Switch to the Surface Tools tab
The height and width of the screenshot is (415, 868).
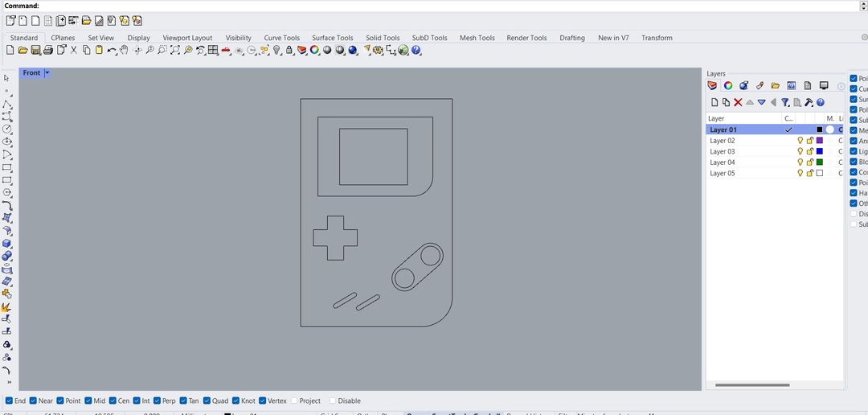332,38
